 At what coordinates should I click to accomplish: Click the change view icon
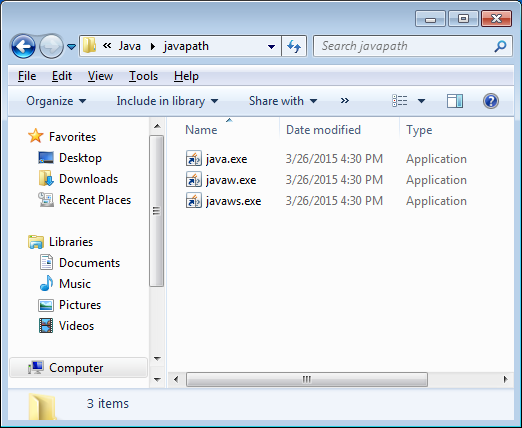click(x=400, y=101)
